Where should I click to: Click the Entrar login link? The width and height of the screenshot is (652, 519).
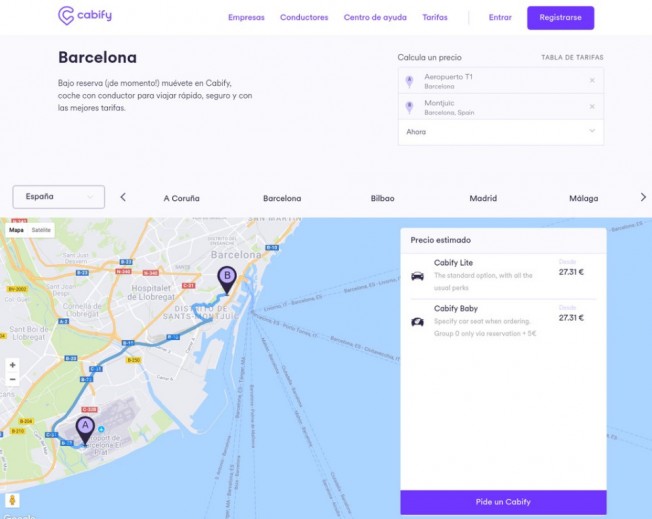tap(500, 17)
